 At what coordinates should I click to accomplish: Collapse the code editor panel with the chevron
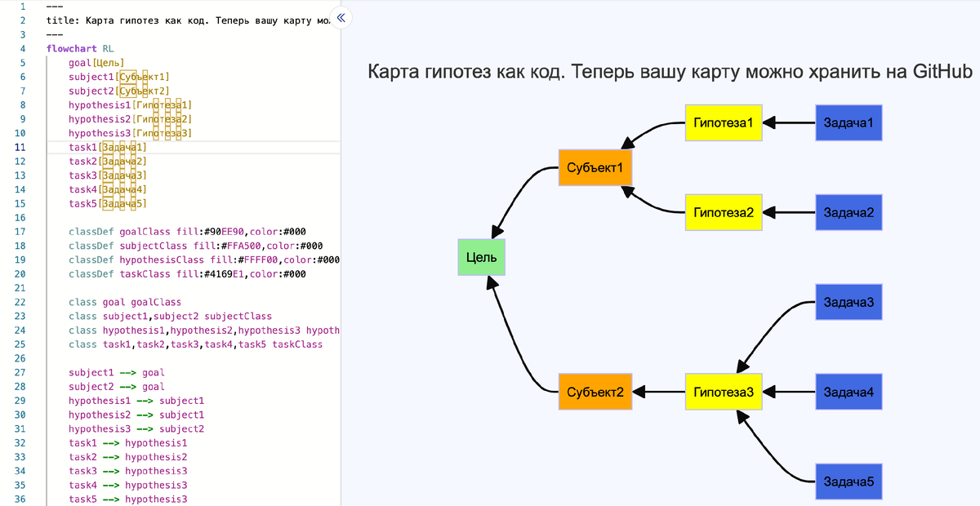coord(341,17)
